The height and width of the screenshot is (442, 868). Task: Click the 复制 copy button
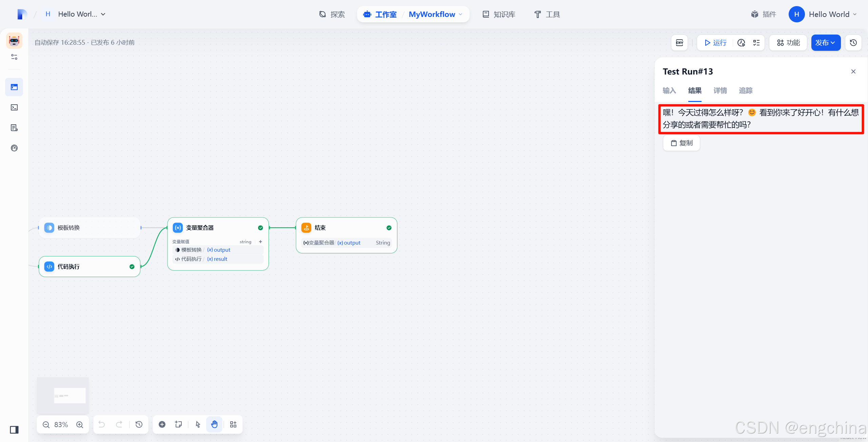(682, 143)
